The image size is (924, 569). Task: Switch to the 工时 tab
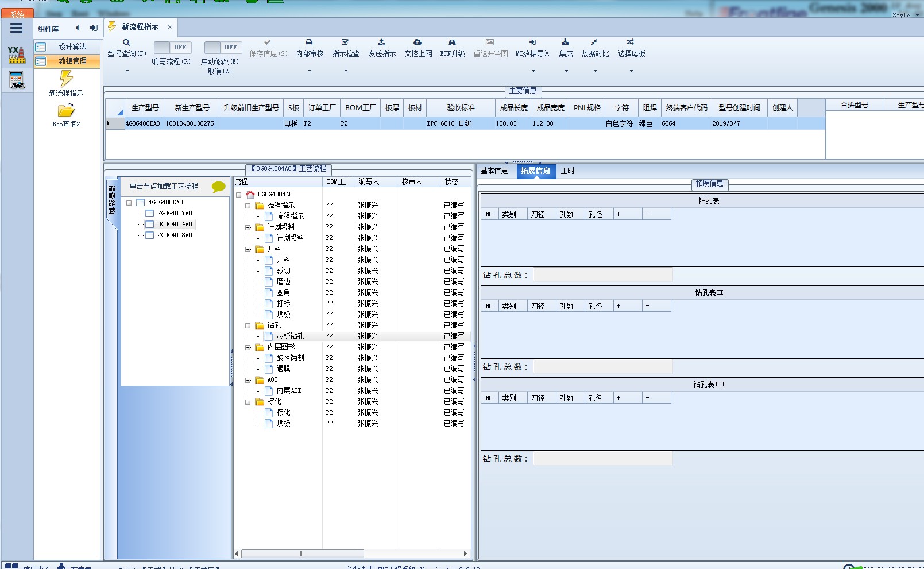567,171
